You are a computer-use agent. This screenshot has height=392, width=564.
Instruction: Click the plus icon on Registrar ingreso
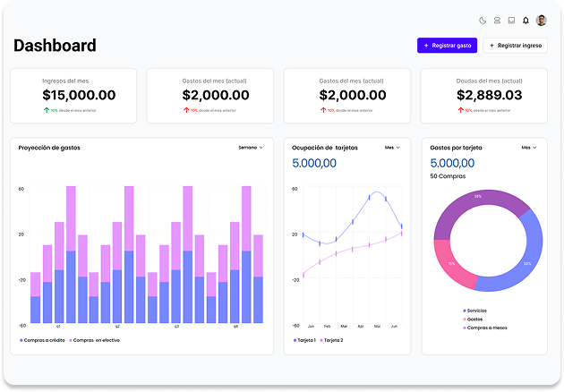point(491,45)
